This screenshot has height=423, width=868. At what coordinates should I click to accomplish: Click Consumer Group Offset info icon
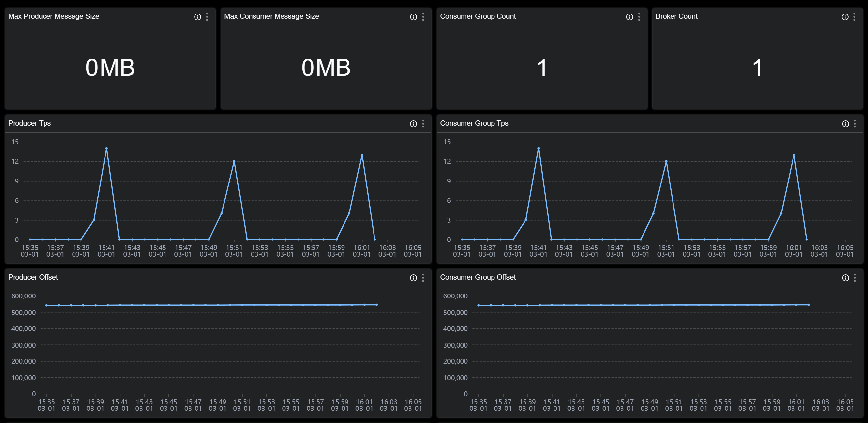tap(846, 278)
